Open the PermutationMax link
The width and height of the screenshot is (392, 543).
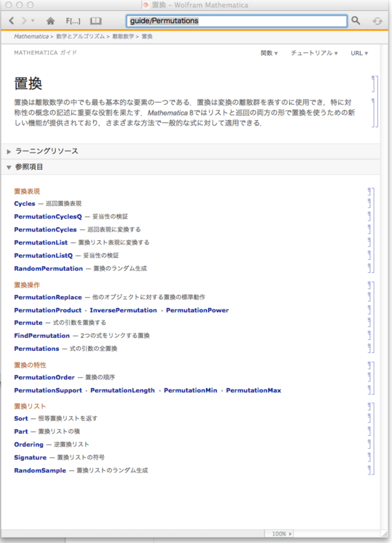(254, 390)
